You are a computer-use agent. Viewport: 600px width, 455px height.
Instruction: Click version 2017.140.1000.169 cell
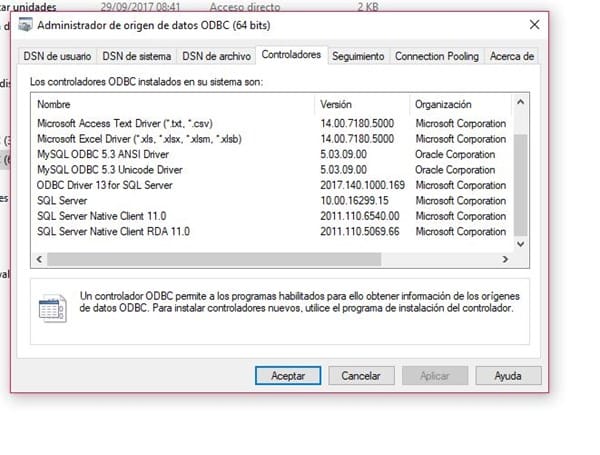(362, 185)
